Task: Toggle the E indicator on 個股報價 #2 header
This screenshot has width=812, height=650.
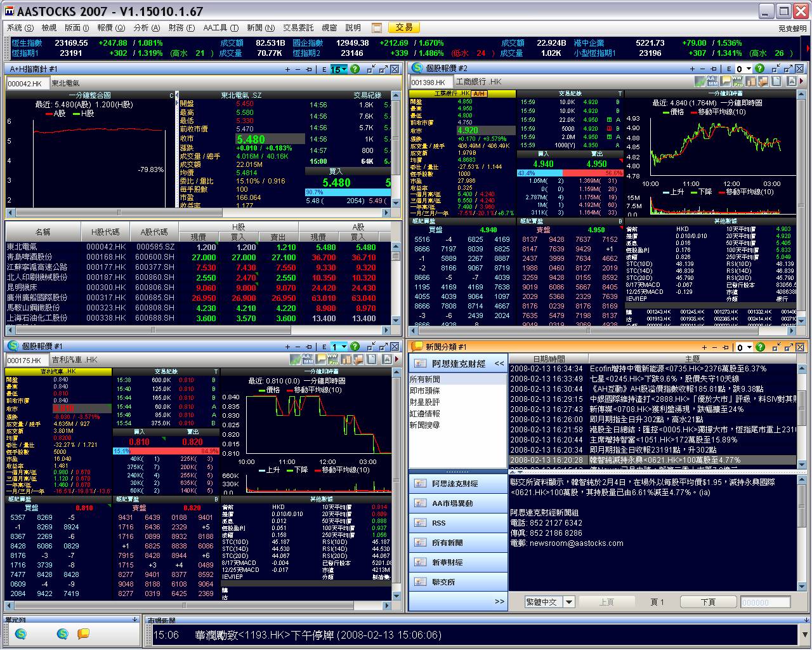Action: point(730,69)
